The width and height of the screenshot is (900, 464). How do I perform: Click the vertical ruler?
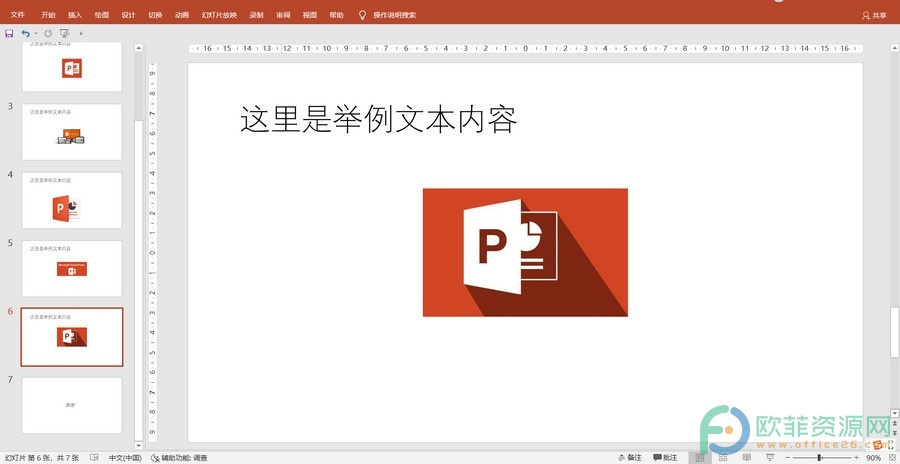153,252
